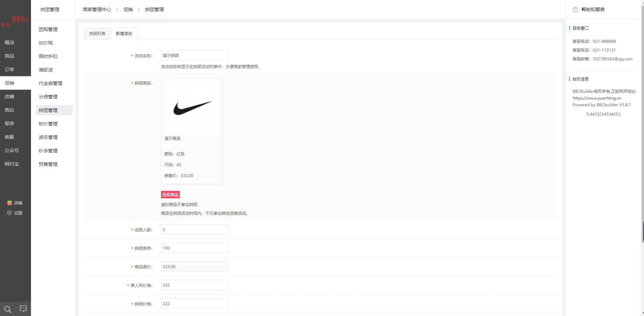
Task: Go to 分佣管理 submenu
Action: pyautogui.click(x=48, y=97)
